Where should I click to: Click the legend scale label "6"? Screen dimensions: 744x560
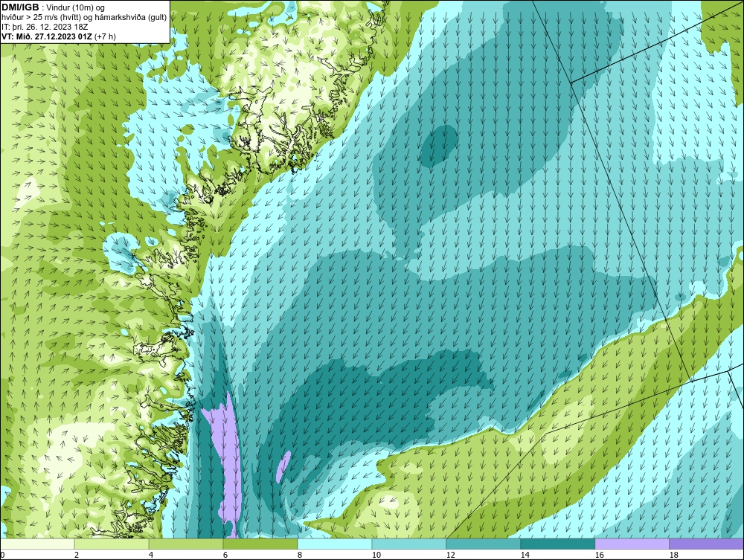pos(225,555)
